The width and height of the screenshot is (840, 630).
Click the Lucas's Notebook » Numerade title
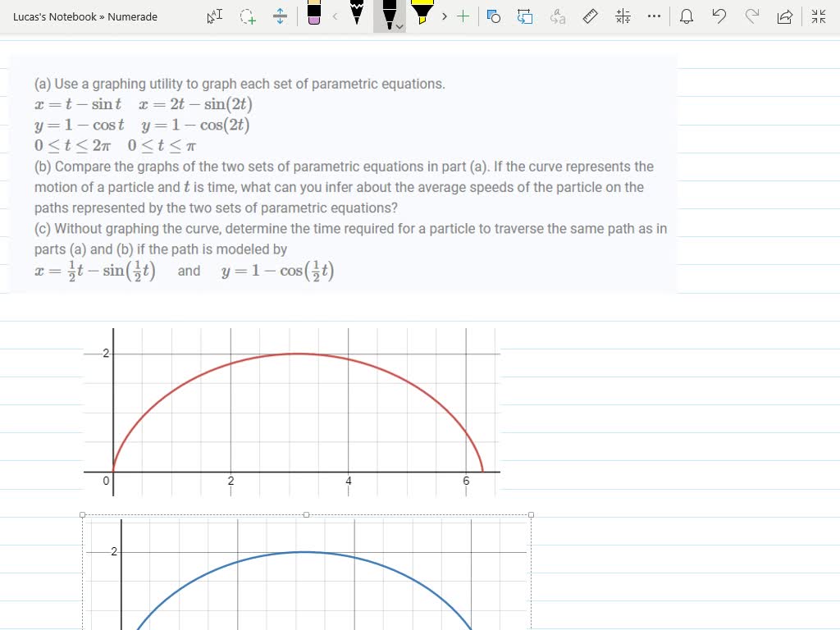coord(85,16)
